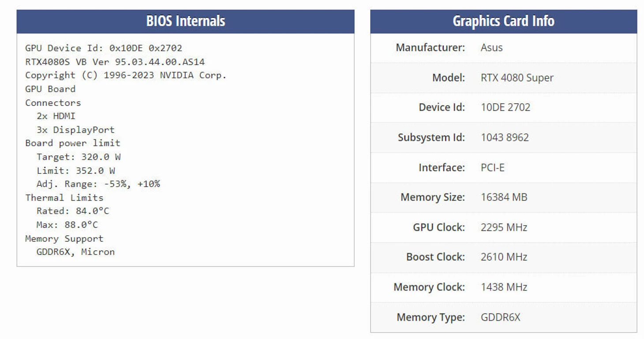Click the thermal Max 88.0°C line
Viewport: 644px width, 339px height.
point(67,225)
